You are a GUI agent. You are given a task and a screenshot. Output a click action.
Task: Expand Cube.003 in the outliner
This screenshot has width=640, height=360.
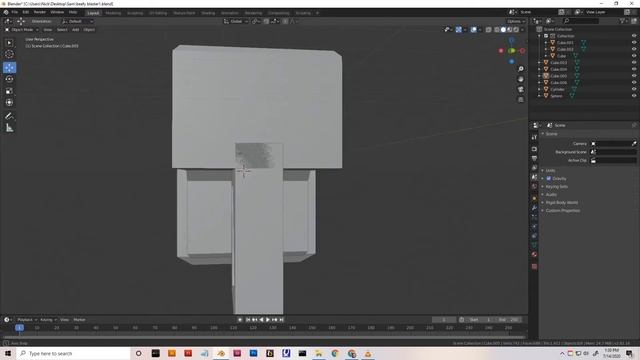coord(540,62)
